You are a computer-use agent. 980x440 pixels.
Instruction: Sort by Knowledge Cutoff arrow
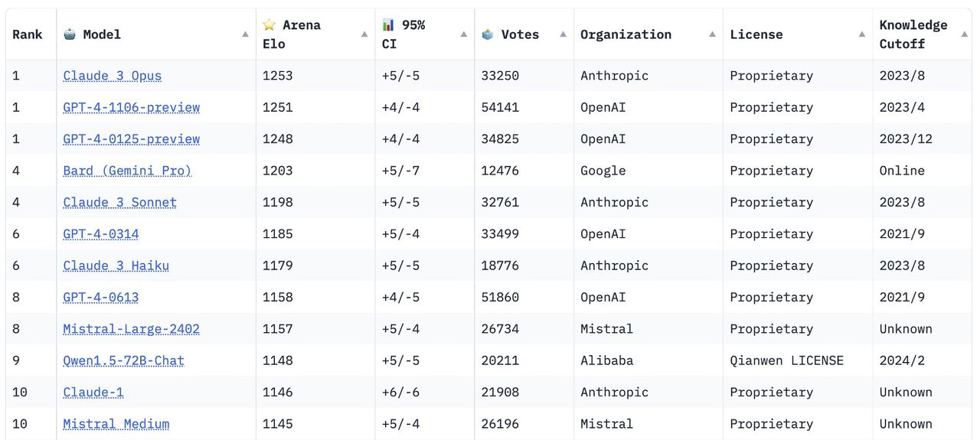click(964, 34)
